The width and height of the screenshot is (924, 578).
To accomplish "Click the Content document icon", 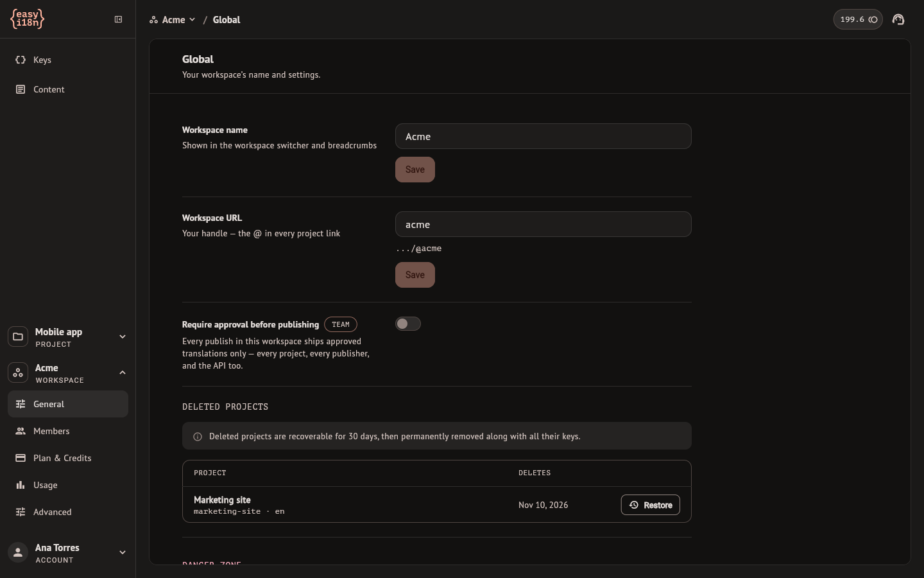I will 21,89.
